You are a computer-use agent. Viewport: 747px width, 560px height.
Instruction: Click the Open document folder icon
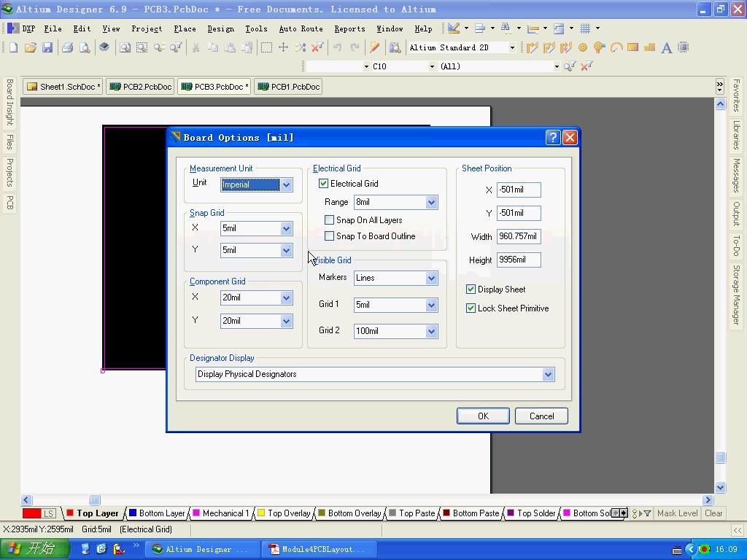31,47
